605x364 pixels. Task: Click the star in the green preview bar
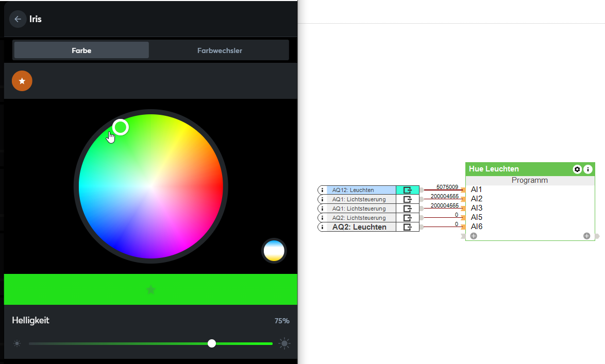pyautogui.click(x=150, y=289)
